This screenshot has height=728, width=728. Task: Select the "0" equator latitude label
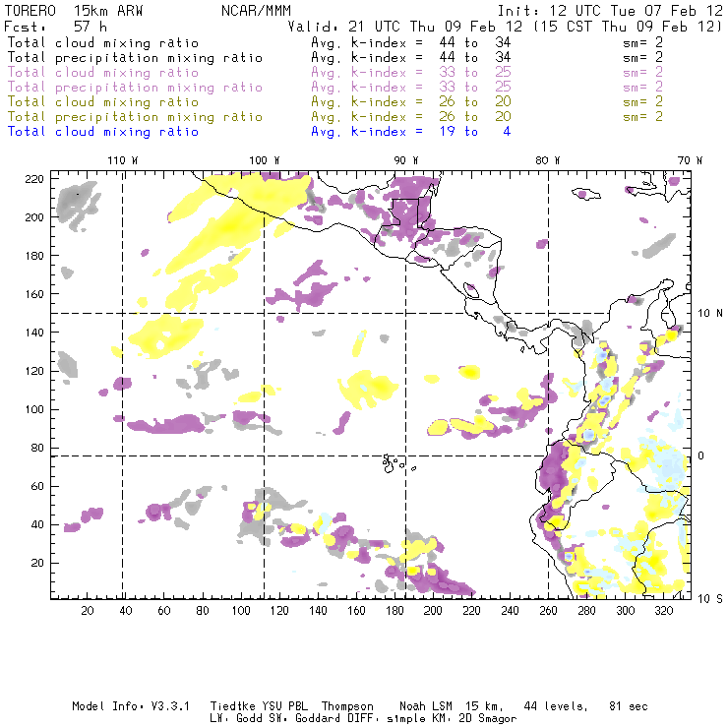701,455
